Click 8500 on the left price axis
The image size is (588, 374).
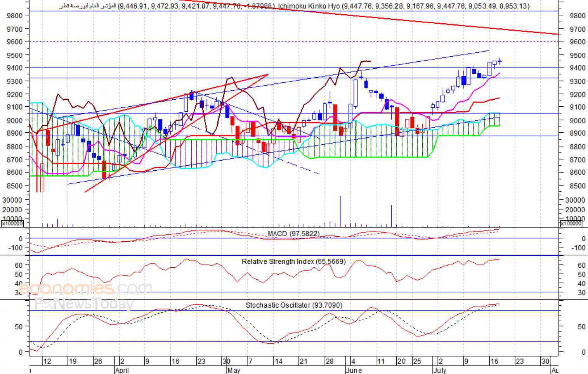[15, 186]
